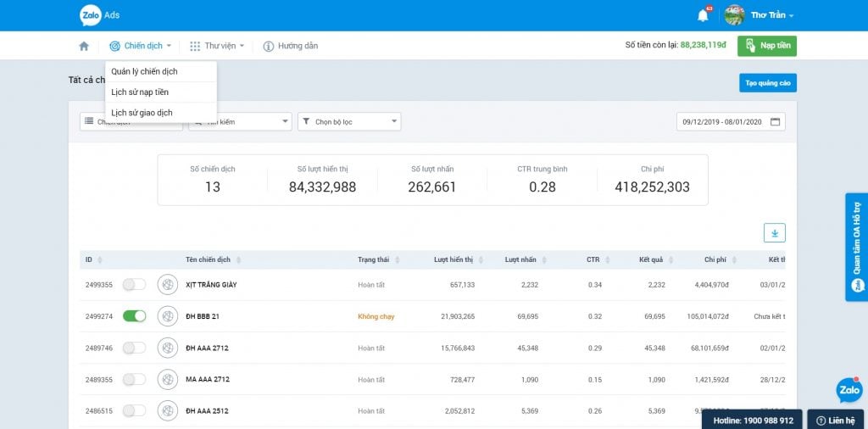Click the Không chạy status text

[376, 316]
